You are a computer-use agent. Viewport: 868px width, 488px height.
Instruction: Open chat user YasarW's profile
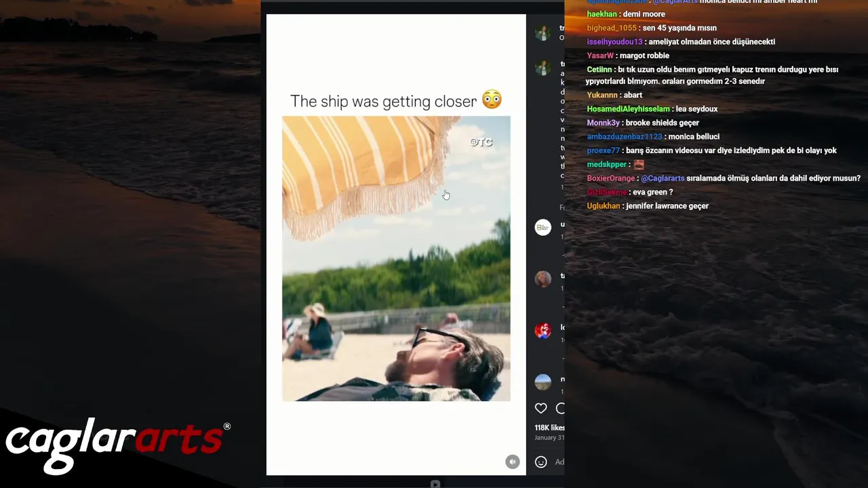click(600, 56)
